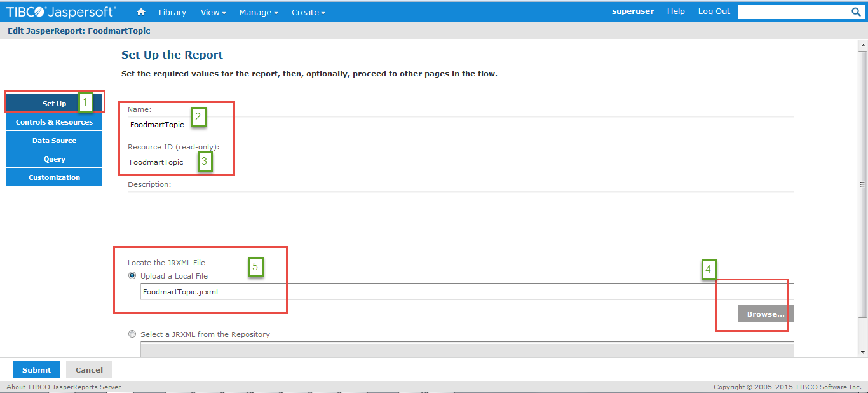Click Log Out
Image resolution: width=868 pixels, height=393 pixels.
pyautogui.click(x=714, y=11)
